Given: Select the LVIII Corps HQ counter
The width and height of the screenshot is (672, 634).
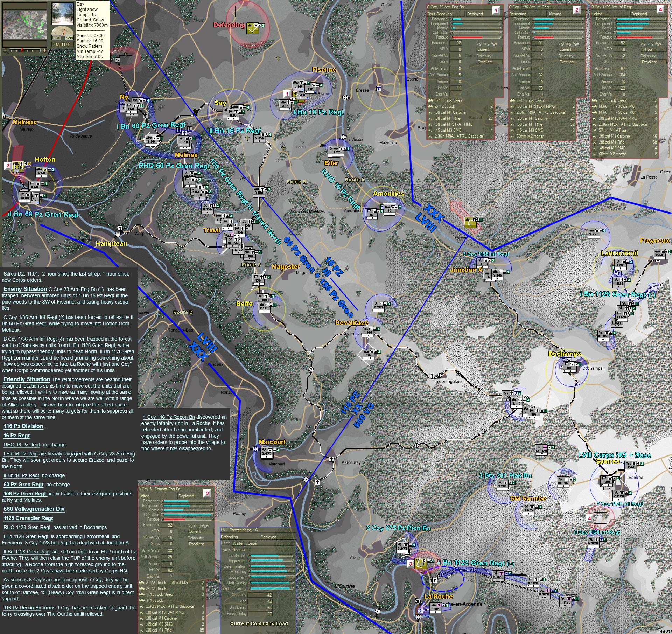Looking at the screenshot, I should coord(606,482).
